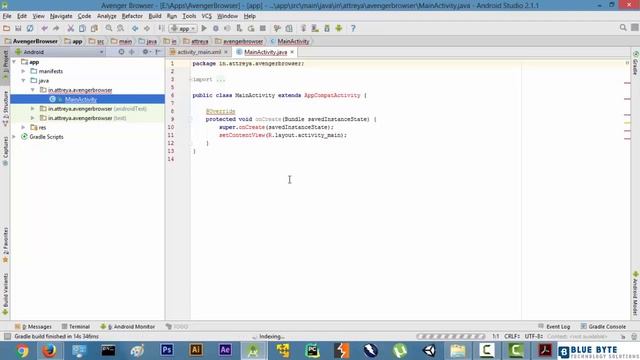
Task: Expand the res folder
Action: 24,127
